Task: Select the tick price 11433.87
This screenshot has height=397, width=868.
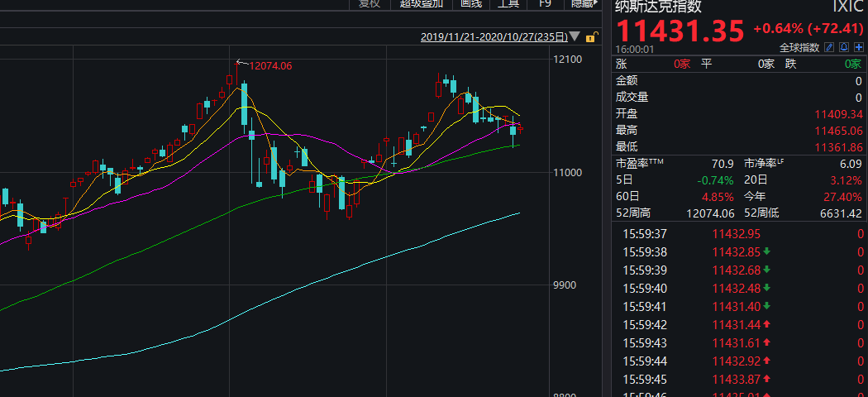Action: click(x=737, y=380)
